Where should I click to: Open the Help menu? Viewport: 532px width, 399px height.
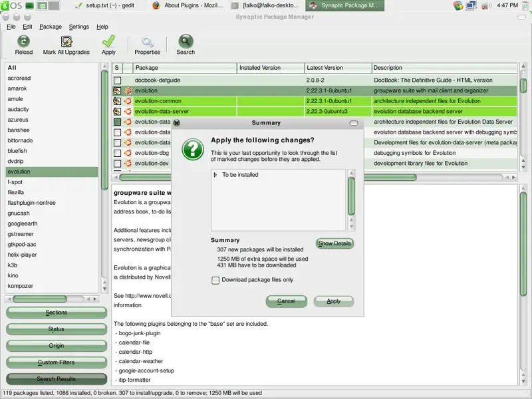(102, 27)
